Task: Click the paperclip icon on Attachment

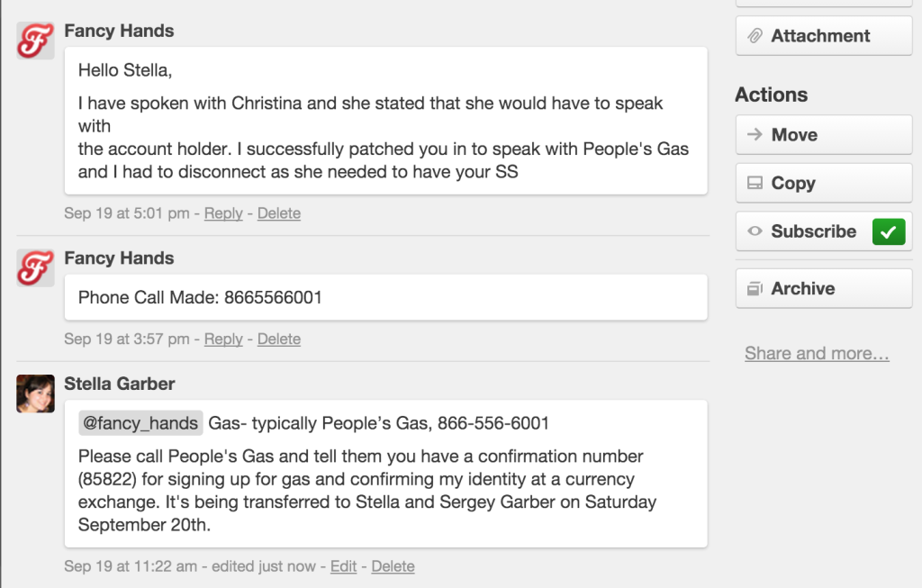Action: point(755,36)
